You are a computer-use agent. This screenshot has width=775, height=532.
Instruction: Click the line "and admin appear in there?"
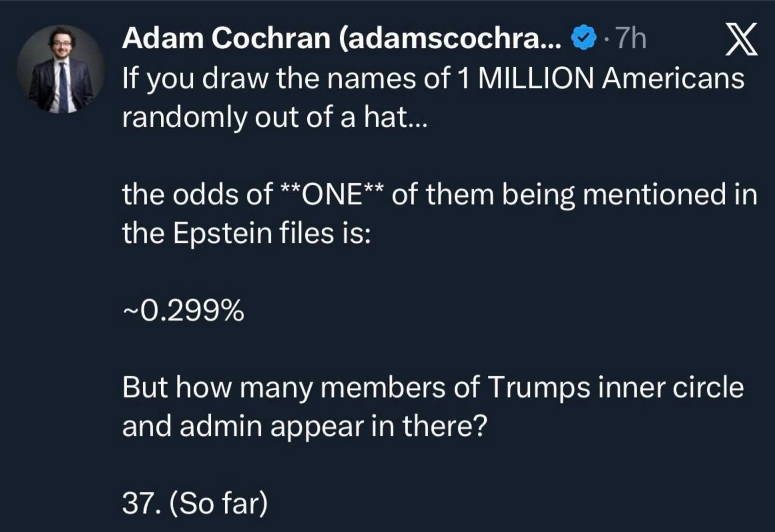[x=304, y=427]
